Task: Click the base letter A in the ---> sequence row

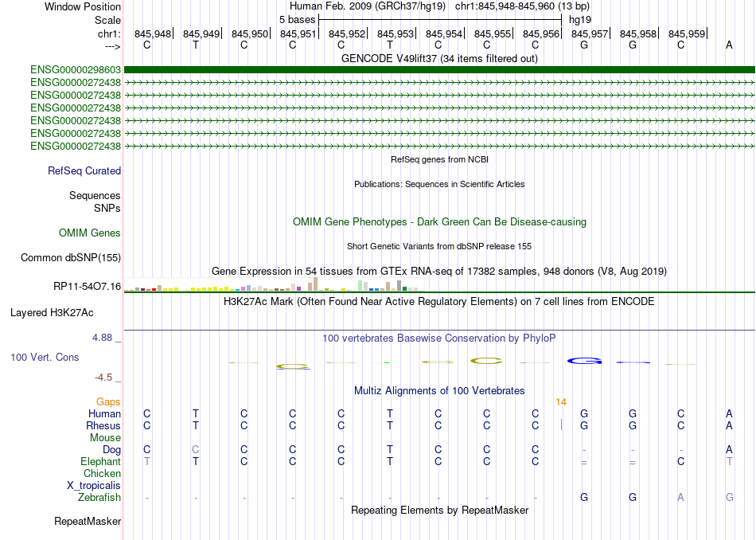Action: pos(729,45)
